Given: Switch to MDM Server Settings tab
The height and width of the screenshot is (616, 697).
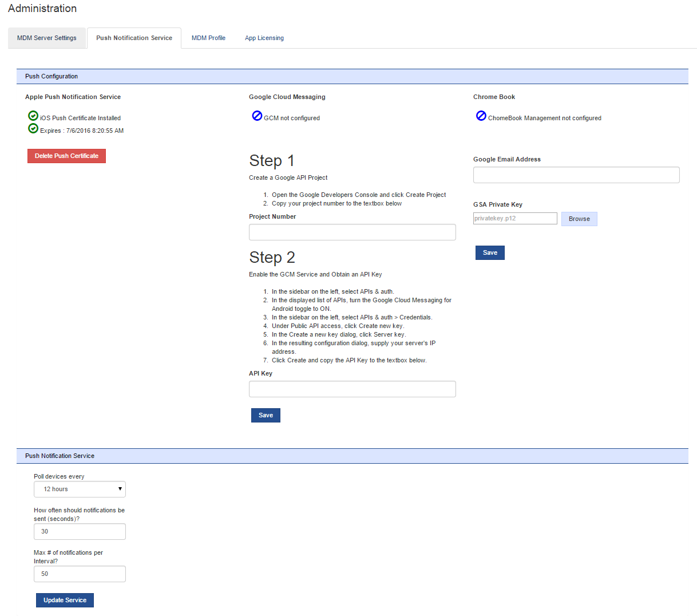Looking at the screenshot, I should [47, 38].
